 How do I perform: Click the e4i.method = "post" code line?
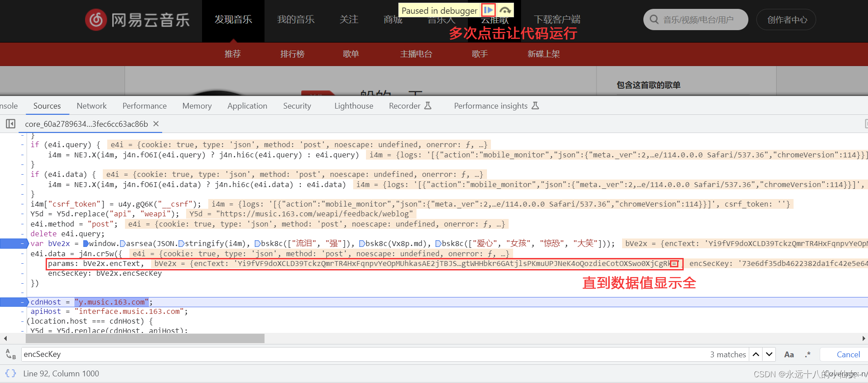[x=74, y=224]
